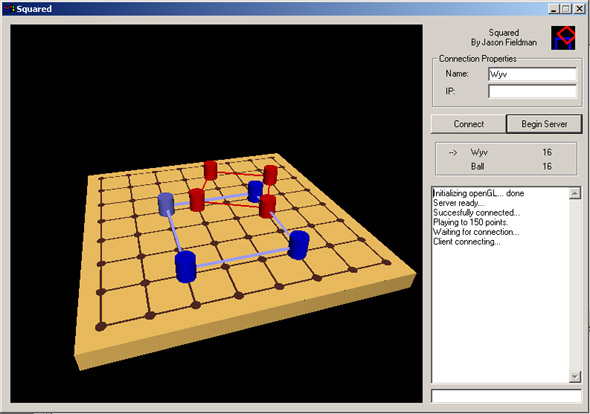Click the Squared title bar app icon
The width and height of the screenshot is (590, 414).
point(9,8)
